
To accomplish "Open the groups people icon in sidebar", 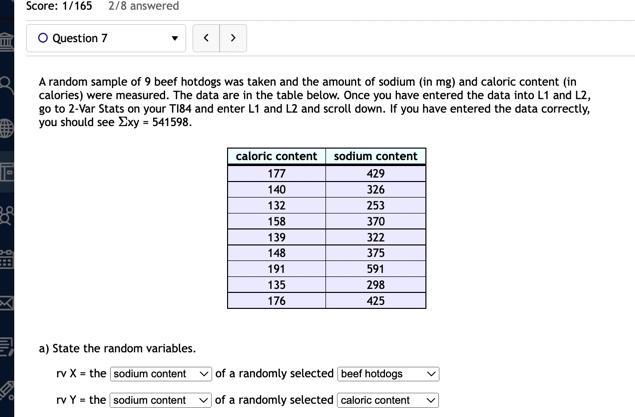I will coord(6,215).
